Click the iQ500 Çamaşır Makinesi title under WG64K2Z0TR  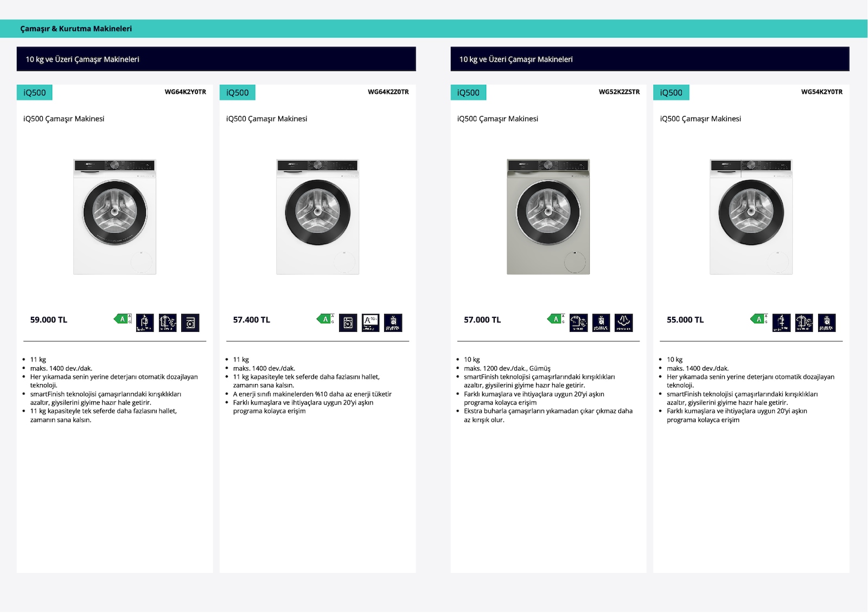[x=267, y=119]
